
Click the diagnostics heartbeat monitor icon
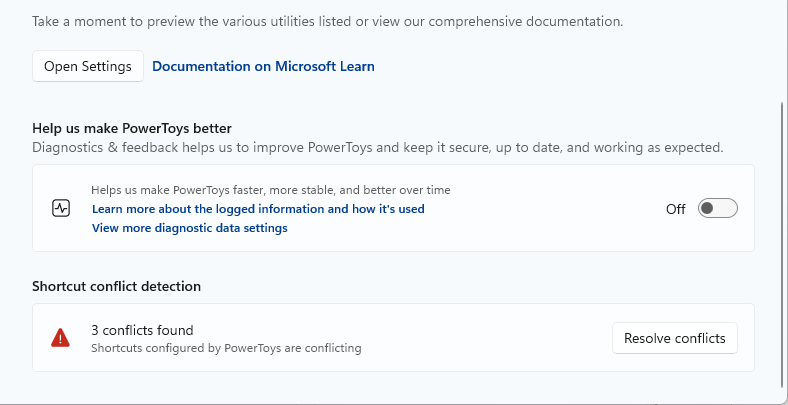click(61, 209)
